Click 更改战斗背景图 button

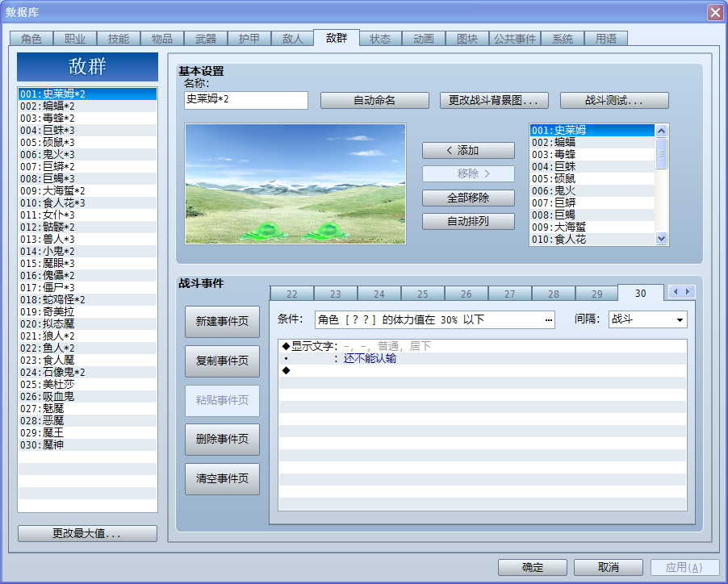494,100
